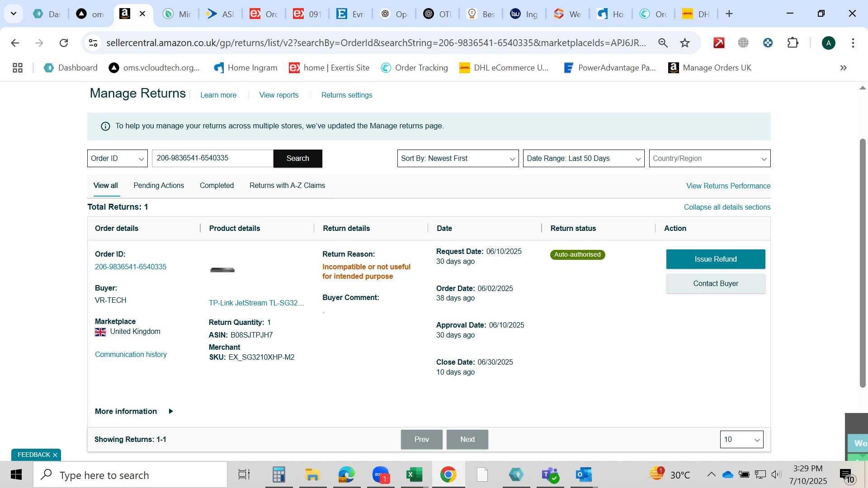This screenshot has height=488, width=868.
Task: Open the Manage Orders UK bookmark
Action: tap(710, 68)
